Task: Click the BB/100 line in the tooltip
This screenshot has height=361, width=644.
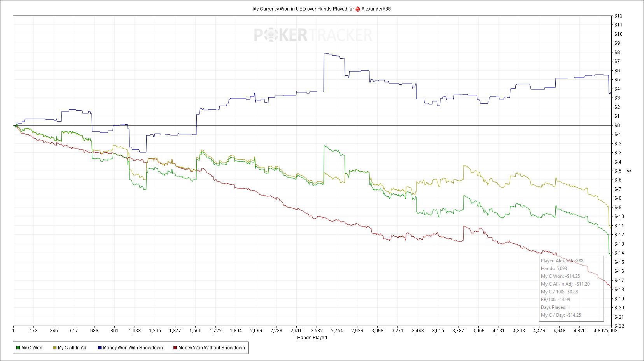Action: 556,300
